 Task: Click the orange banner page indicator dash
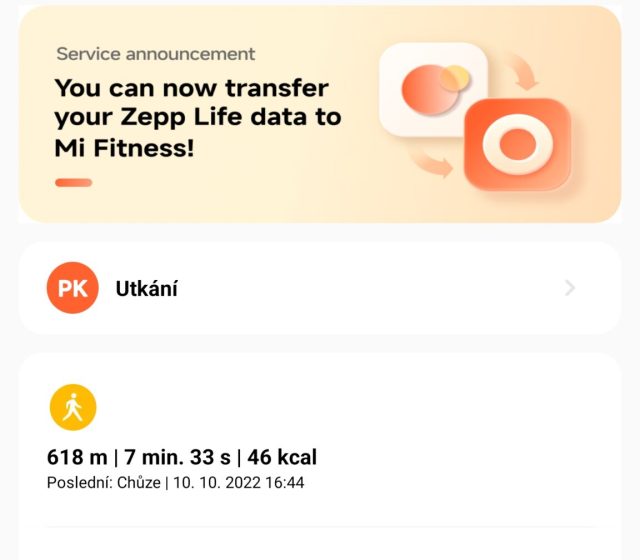tap(74, 183)
